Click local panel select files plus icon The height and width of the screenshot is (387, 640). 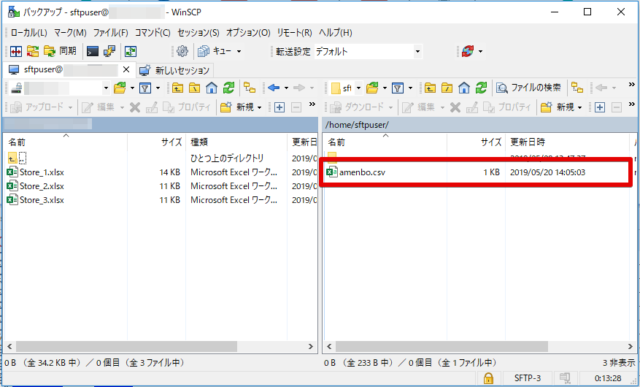click(x=279, y=107)
